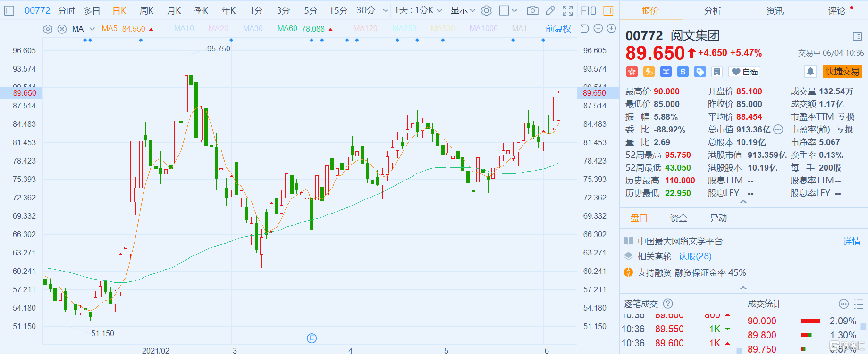The height and width of the screenshot is (354, 868).
Task: Open chart settings gear in top toolbar
Action: point(487,10)
